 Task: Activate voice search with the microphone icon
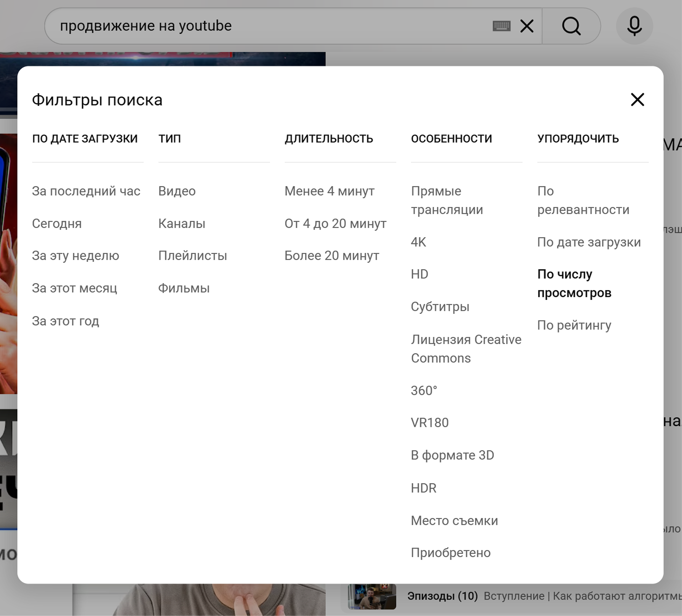point(634,26)
